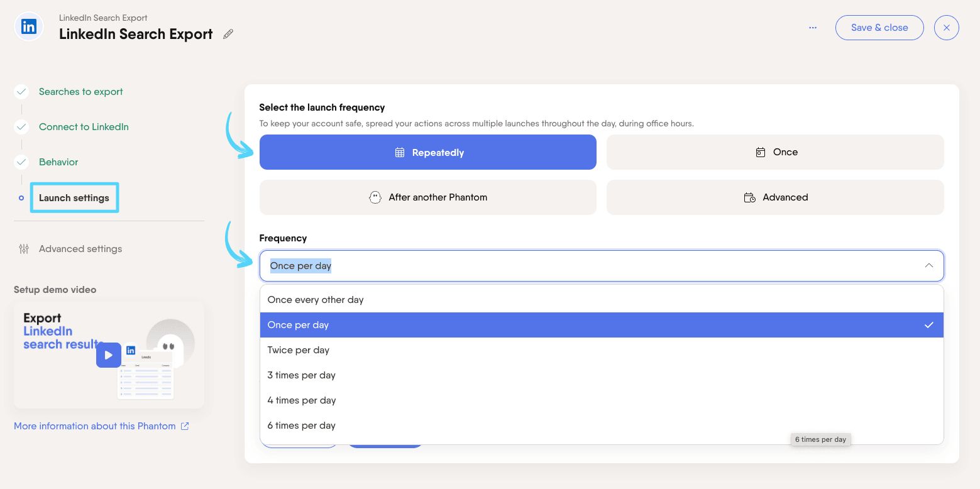
Task: Choose Twice per day frequency
Action: click(x=299, y=350)
